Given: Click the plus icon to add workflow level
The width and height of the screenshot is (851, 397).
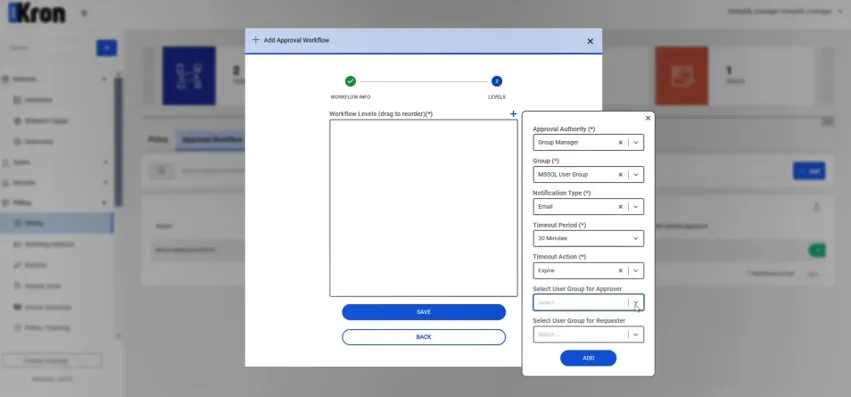Looking at the screenshot, I should coord(513,114).
